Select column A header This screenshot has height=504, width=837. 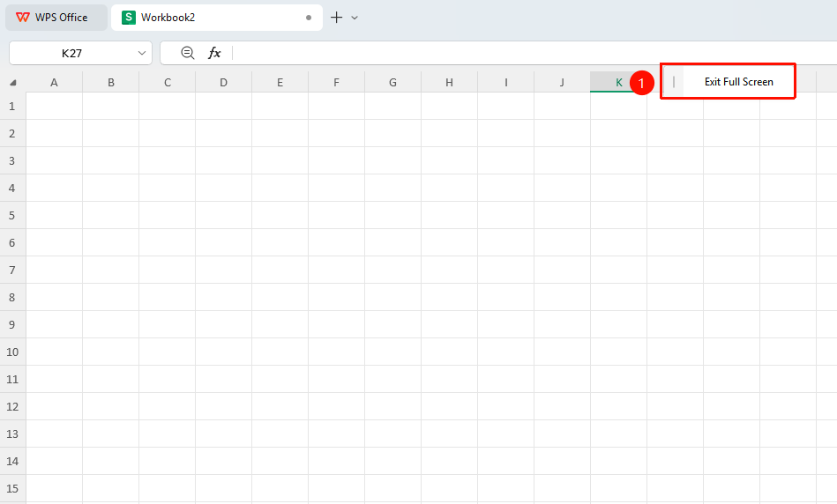(x=54, y=82)
